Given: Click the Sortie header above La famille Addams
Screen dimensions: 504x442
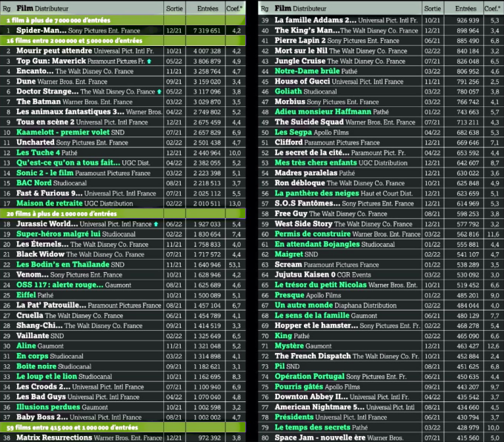Looking at the screenshot, I should click(432, 8).
